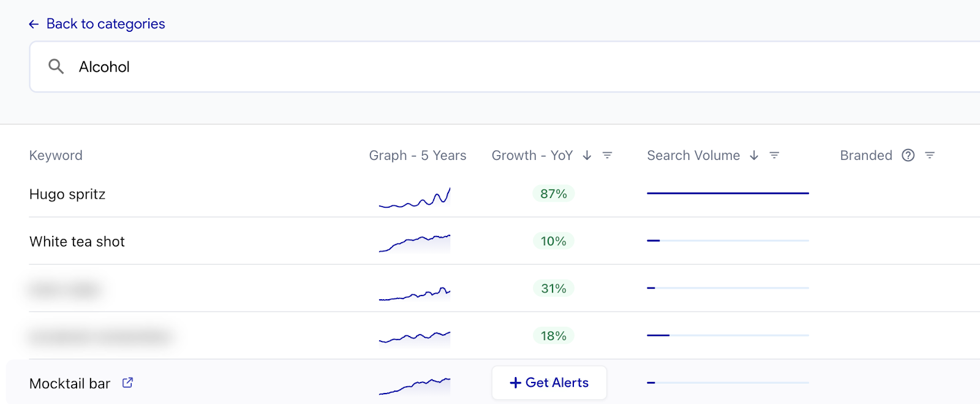This screenshot has height=404, width=980.
Task: Click the back arrow icon beside Back to categories
Action: [34, 24]
